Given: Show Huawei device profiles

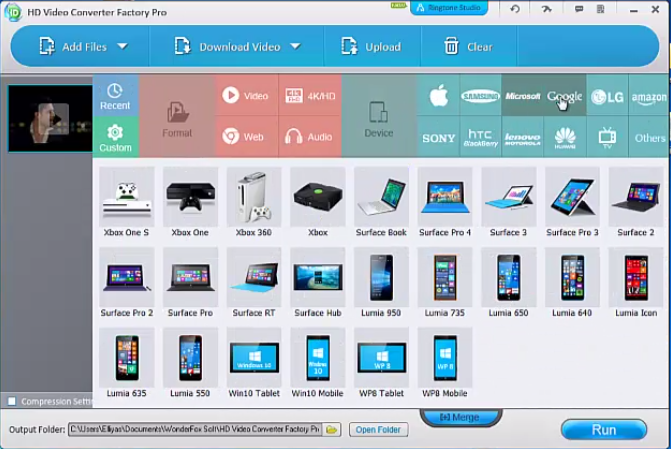Looking at the screenshot, I should coord(564,137).
